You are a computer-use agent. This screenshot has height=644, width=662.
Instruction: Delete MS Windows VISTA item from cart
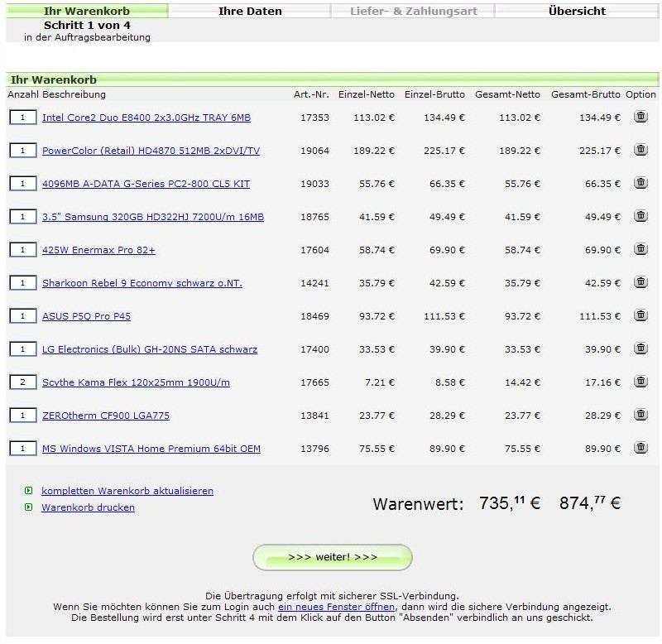(640, 448)
